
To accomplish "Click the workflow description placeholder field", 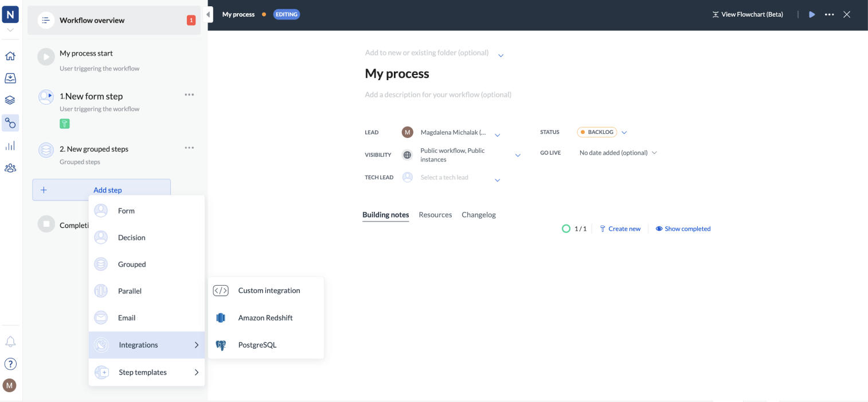I will coord(437,94).
